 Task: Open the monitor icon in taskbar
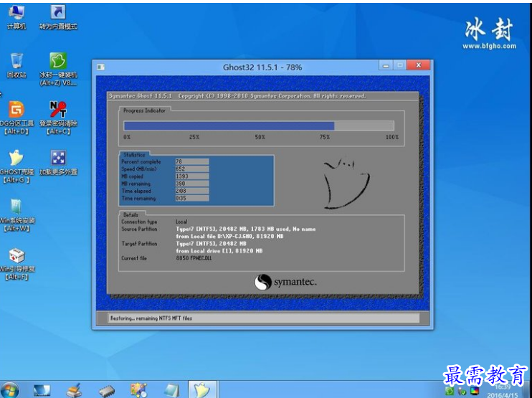point(42,390)
